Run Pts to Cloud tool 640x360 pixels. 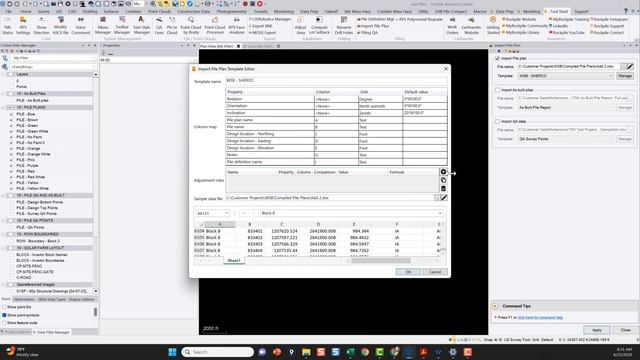point(172,25)
